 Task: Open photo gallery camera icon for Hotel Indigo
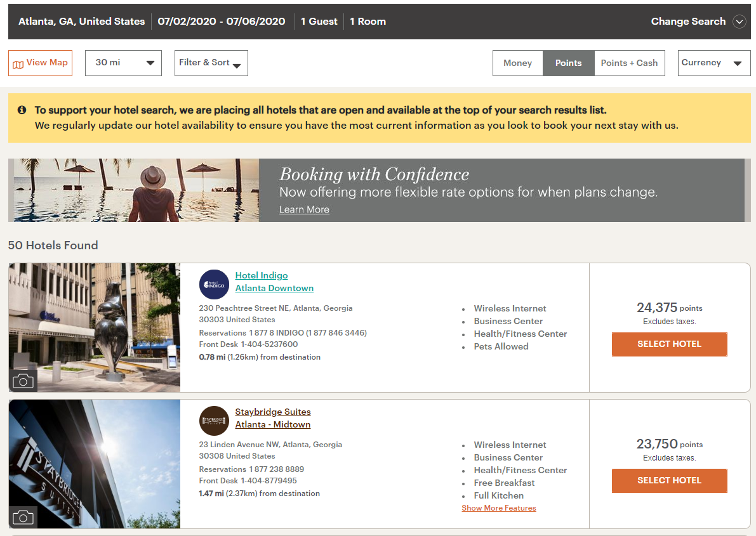23,381
